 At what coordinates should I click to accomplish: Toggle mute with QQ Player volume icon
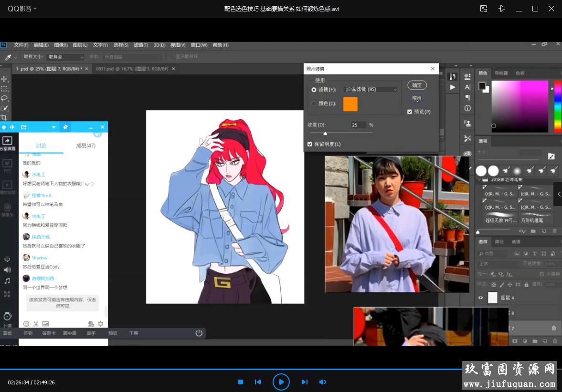pos(323,382)
